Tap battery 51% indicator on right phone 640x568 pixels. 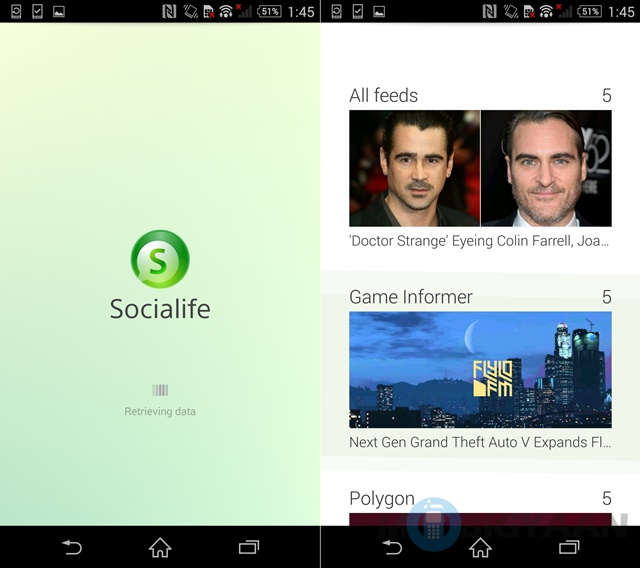[590, 11]
